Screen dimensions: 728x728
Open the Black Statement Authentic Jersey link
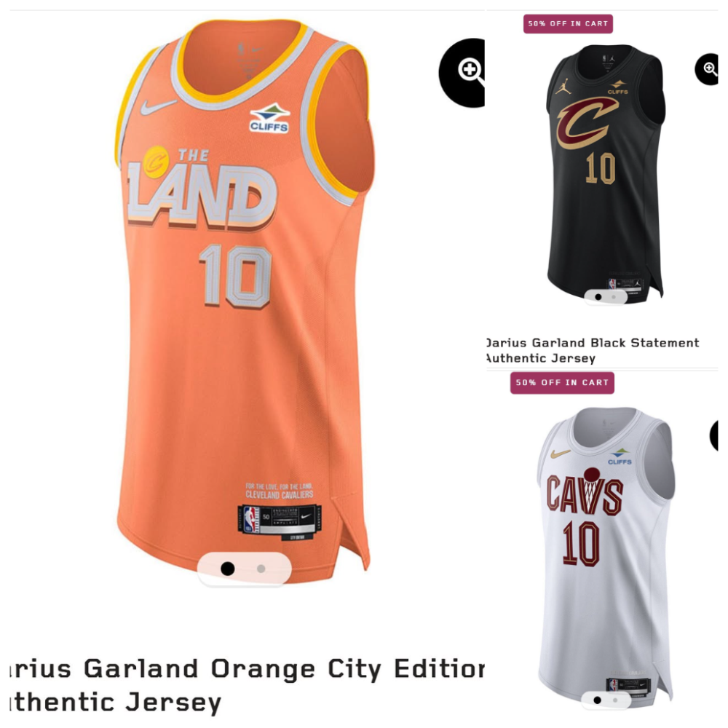(593, 350)
